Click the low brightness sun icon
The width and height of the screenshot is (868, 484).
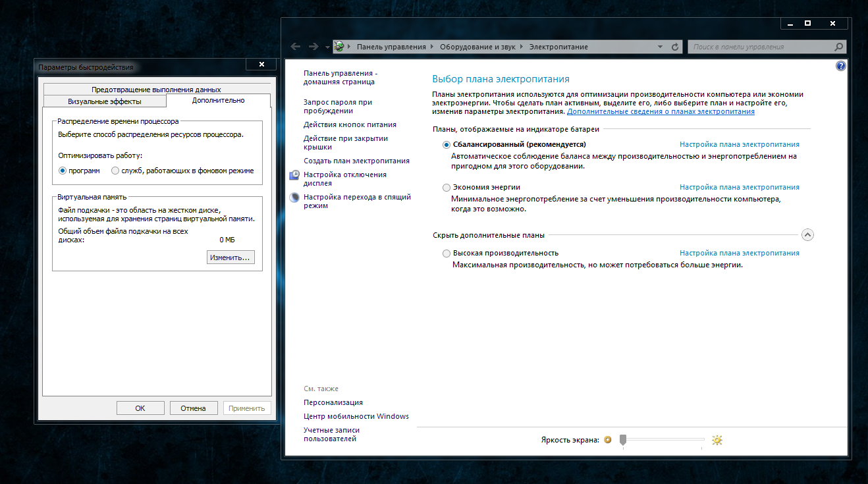608,440
